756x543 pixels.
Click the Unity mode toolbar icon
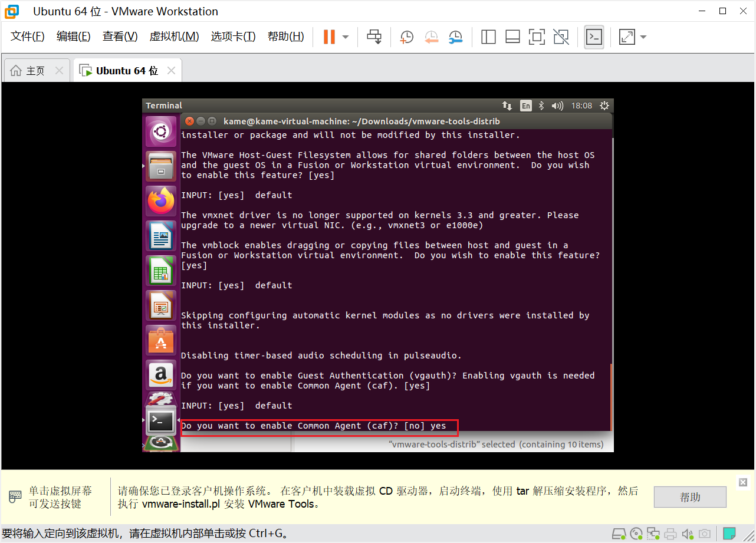click(561, 37)
